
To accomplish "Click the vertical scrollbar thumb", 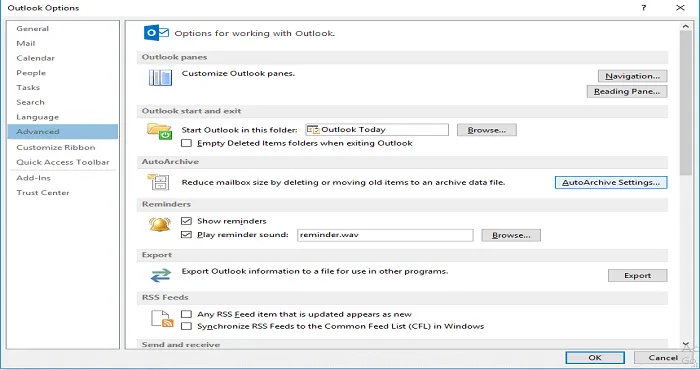I will pos(686,103).
